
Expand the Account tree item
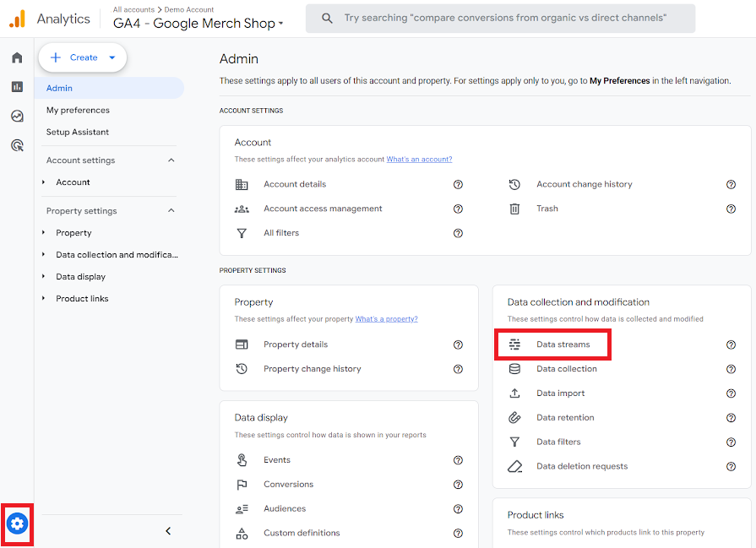(x=43, y=182)
